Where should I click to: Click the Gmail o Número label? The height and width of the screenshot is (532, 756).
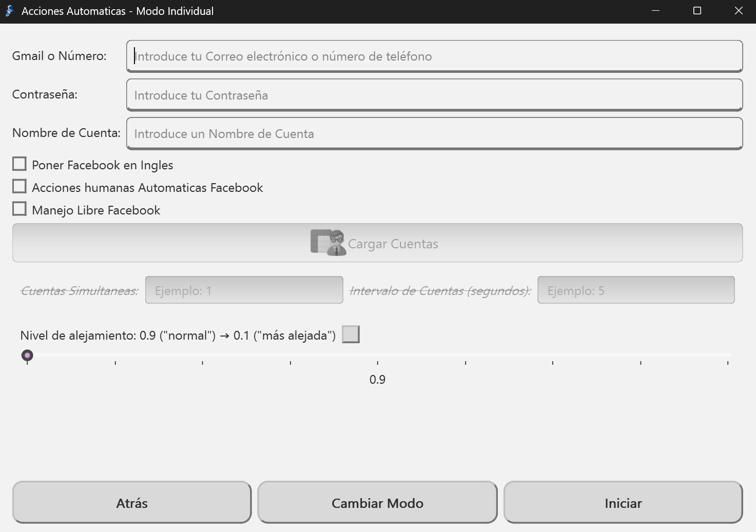pos(60,56)
